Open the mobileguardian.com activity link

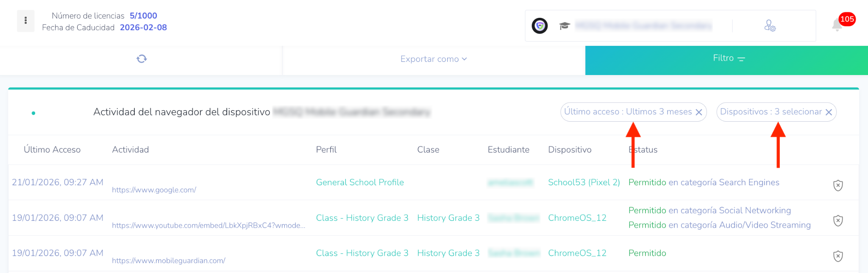coord(168,261)
